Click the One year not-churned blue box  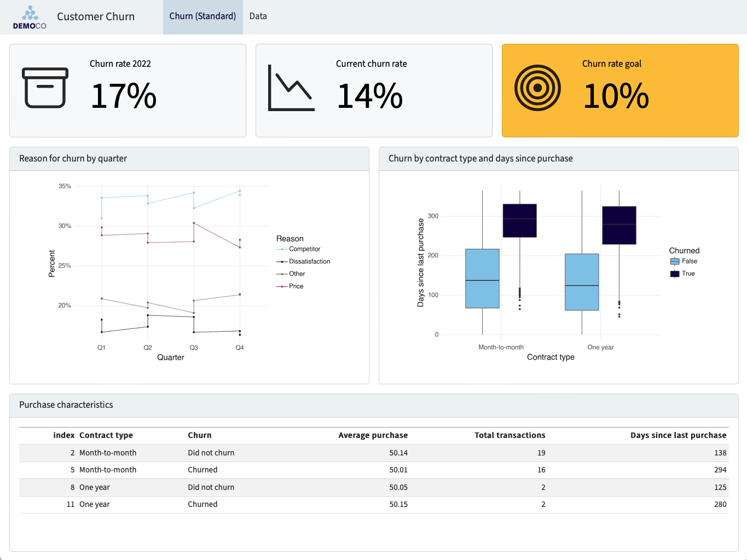point(582,282)
